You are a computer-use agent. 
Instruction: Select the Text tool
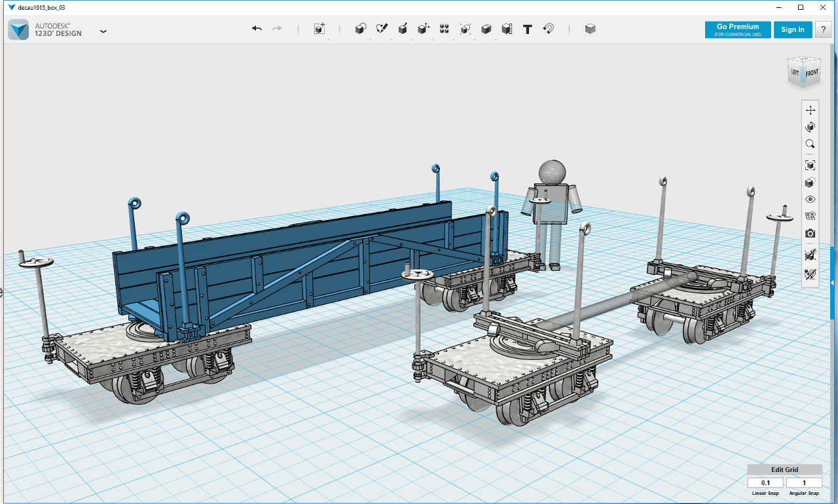(x=528, y=29)
